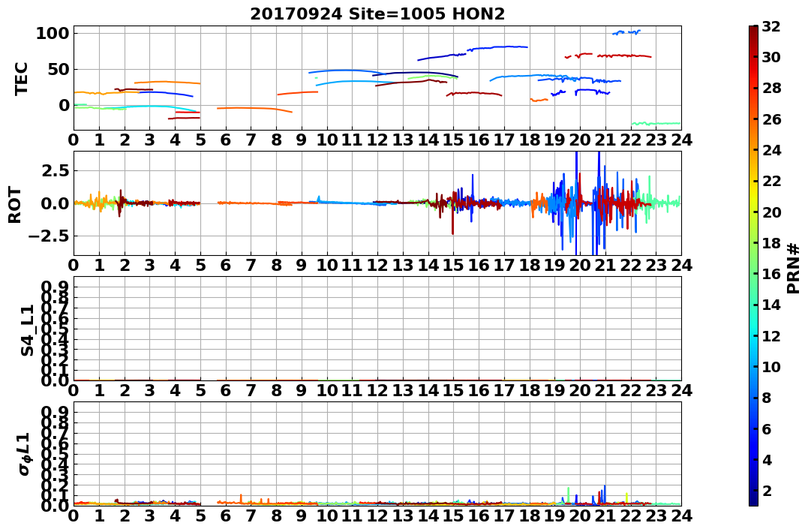Click the colorbar tick label 28
The image size is (808, 532).
point(771,88)
